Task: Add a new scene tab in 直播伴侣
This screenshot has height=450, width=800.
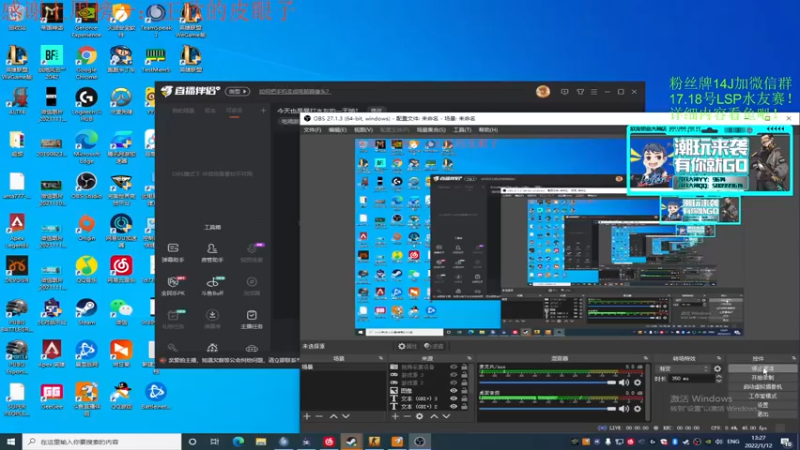Action: click(x=263, y=110)
